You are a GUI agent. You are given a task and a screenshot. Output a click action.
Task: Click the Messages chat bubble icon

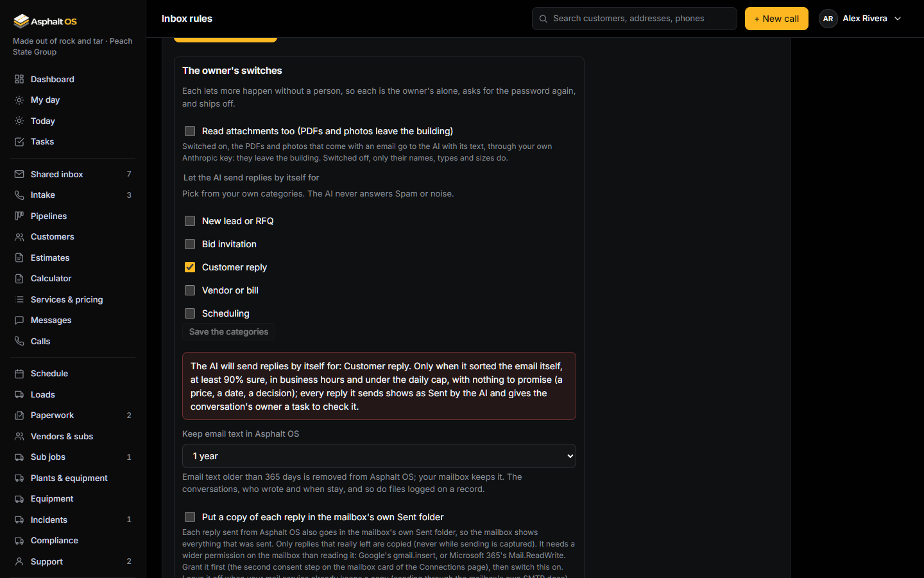pyautogui.click(x=19, y=320)
